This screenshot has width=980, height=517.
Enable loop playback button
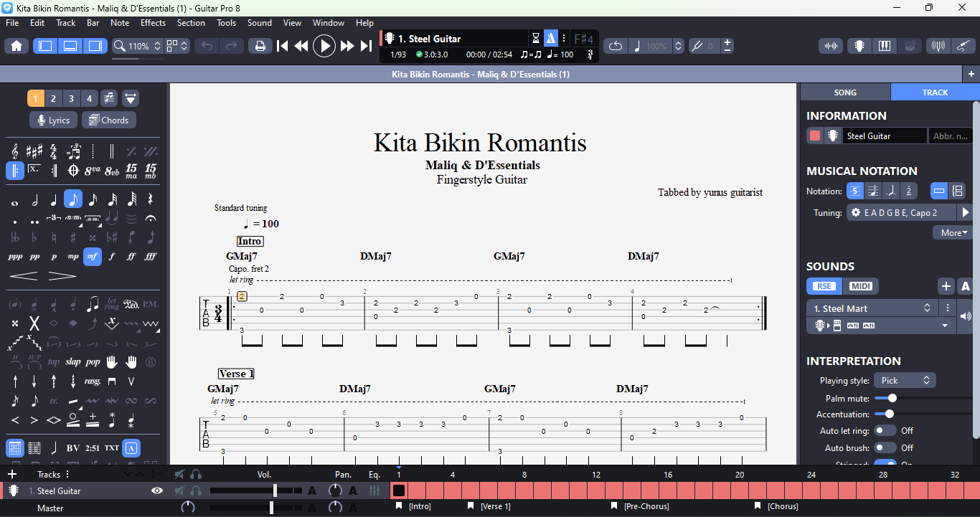616,46
